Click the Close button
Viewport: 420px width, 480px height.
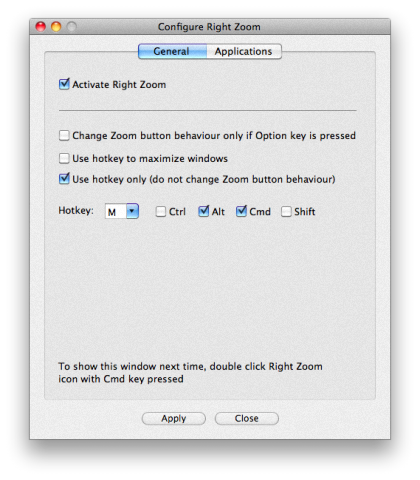[x=247, y=418]
